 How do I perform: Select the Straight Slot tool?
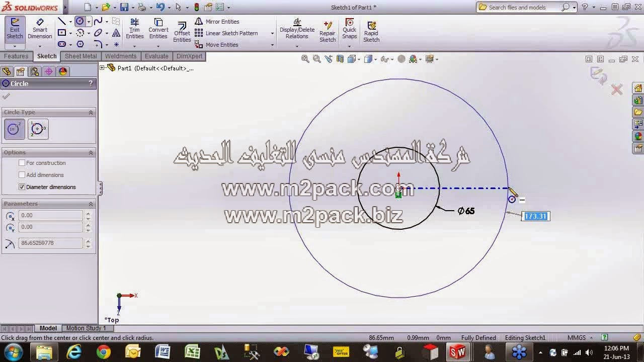click(62, 44)
